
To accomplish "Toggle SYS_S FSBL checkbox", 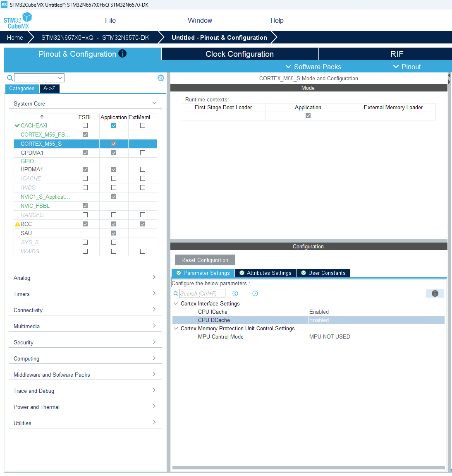I will coord(85,242).
